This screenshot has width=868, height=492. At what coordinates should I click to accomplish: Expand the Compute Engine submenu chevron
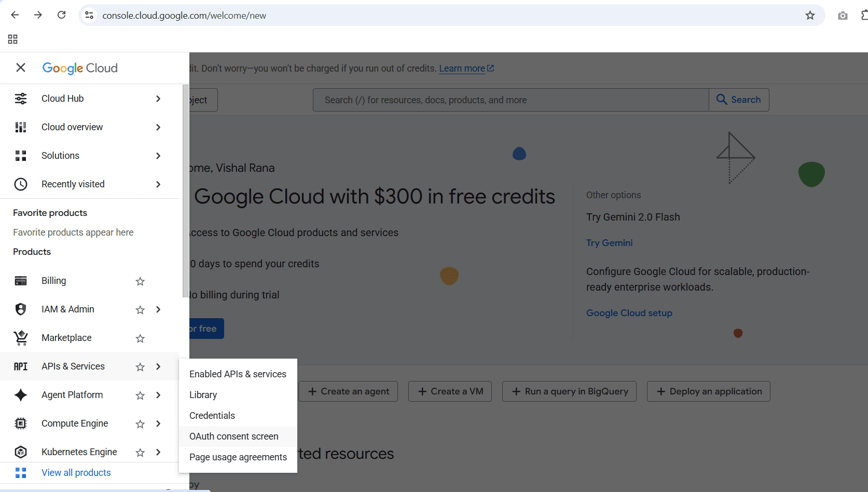pos(158,423)
